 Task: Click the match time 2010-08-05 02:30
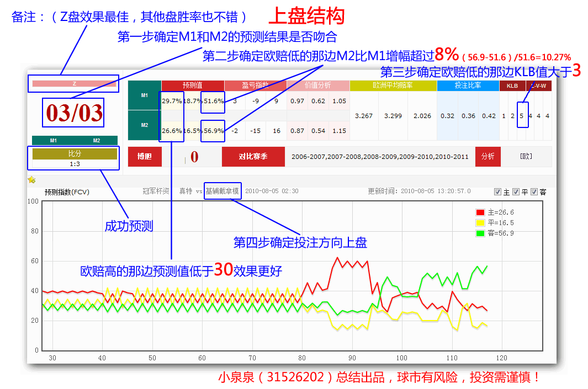pos(272,191)
